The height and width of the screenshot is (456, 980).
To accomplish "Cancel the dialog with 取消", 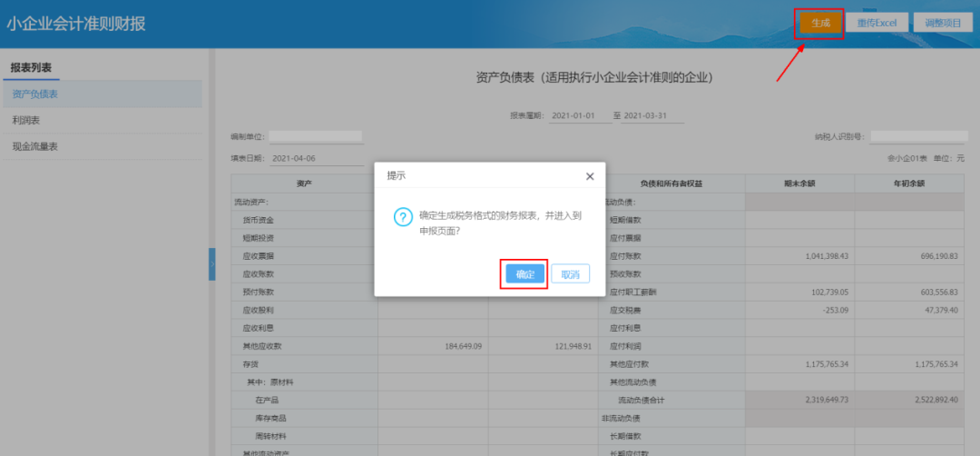I will 571,274.
